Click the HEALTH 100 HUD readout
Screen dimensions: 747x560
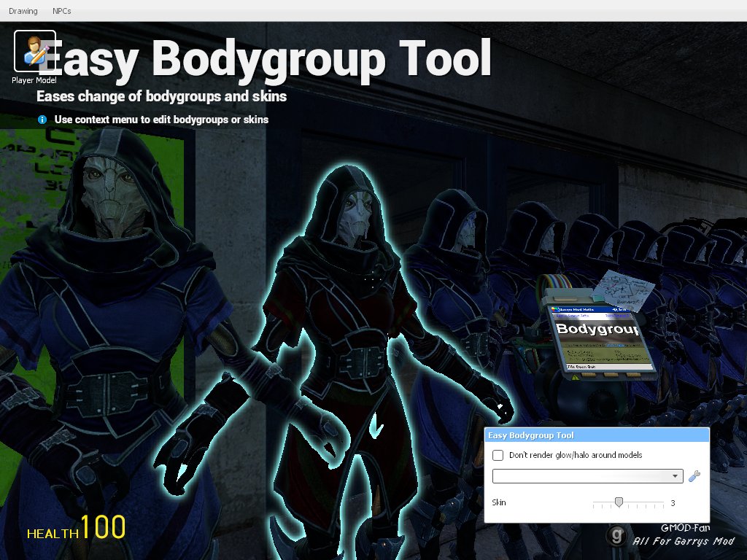coord(76,528)
